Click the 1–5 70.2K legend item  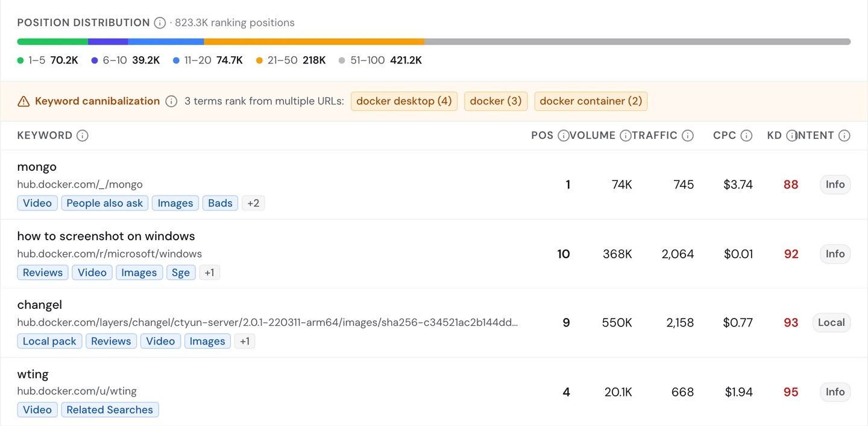pos(48,60)
